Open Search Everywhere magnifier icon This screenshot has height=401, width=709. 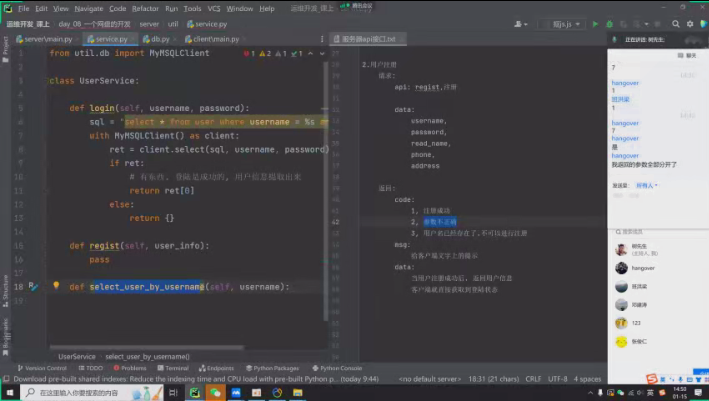click(x=676, y=24)
